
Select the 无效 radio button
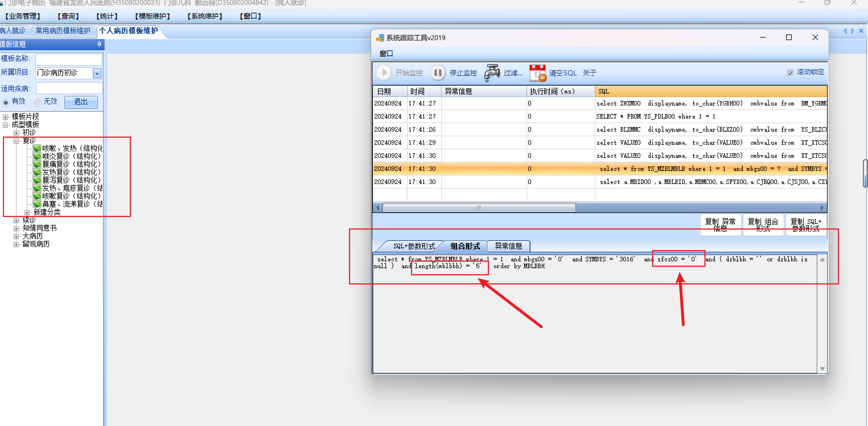pos(38,102)
